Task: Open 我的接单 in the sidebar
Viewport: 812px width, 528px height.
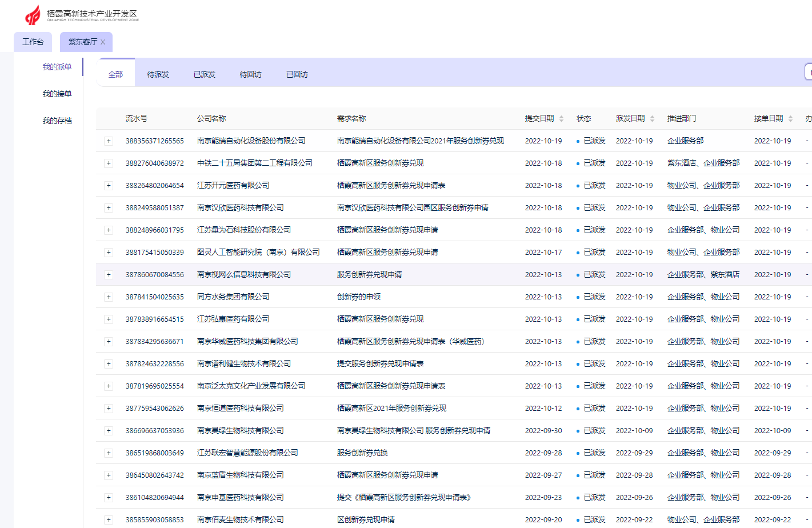Action: (x=57, y=94)
